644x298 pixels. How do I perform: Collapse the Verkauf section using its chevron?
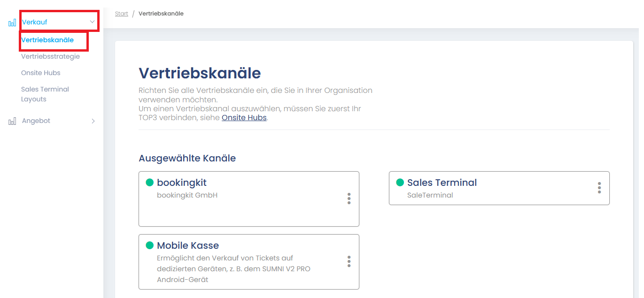pos(92,22)
